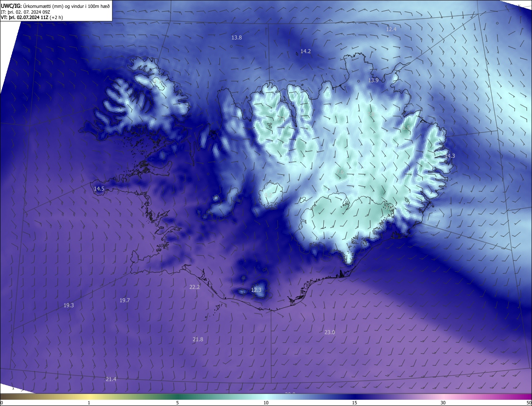The width and height of the screenshot is (532, 406).
Task: Click the 12.3 value in the south
Action: [x=256, y=290]
